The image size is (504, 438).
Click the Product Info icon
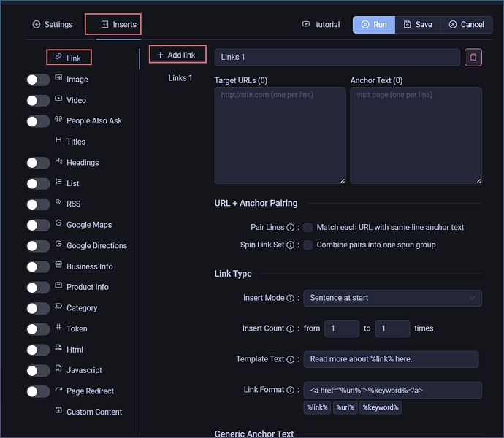pos(58,285)
